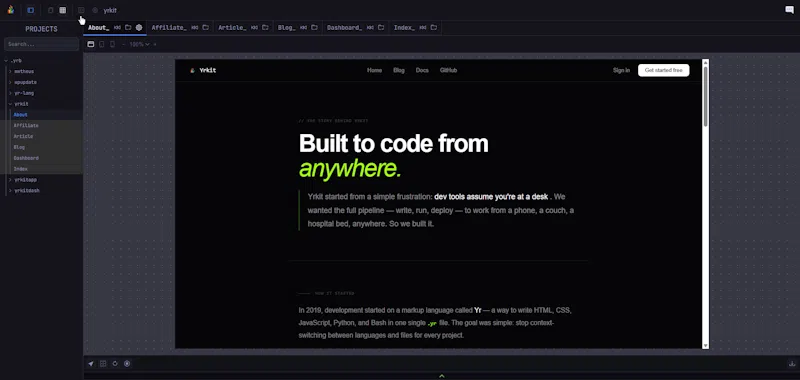This screenshot has height=380, width=800.
Task: Click the small document icon next to grid icon
Action: click(50, 10)
